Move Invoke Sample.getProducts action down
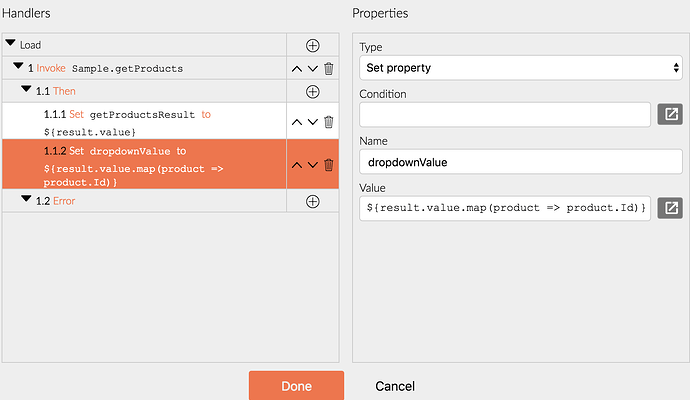The width and height of the screenshot is (690, 400). coord(312,69)
